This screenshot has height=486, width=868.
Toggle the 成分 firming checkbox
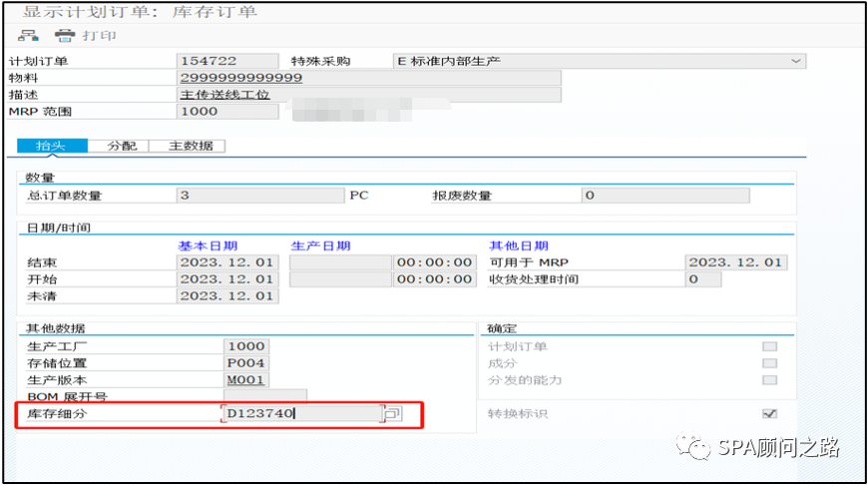(x=769, y=363)
